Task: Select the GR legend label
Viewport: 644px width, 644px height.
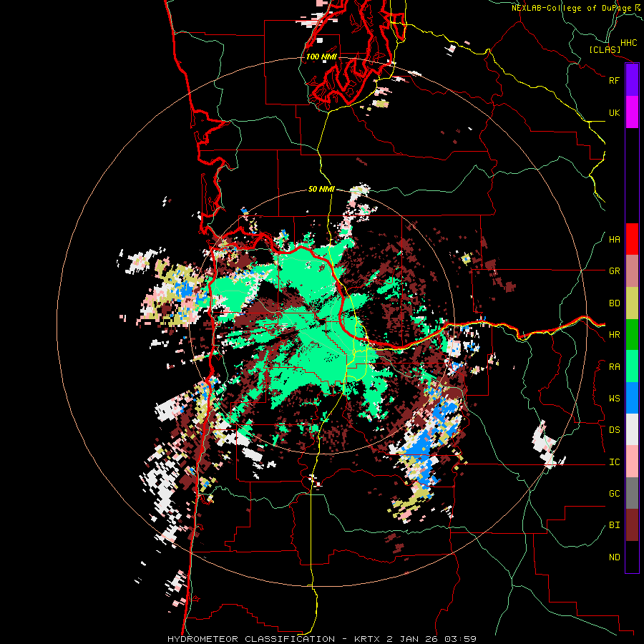Action: pyautogui.click(x=614, y=271)
